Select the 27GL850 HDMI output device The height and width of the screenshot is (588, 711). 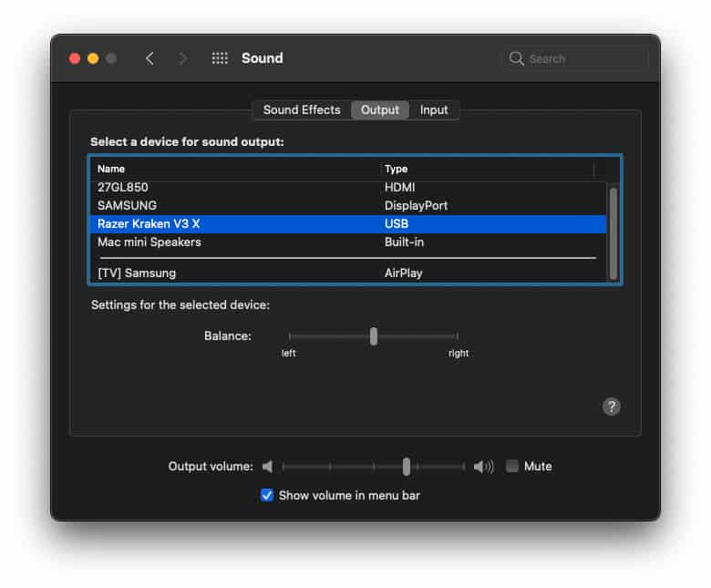pos(348,188)
